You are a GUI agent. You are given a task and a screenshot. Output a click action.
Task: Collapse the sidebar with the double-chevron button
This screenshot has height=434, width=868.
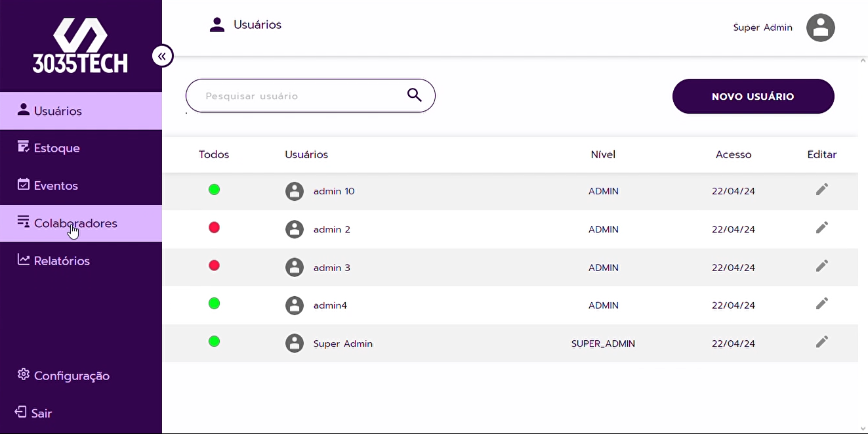[162, 56]
